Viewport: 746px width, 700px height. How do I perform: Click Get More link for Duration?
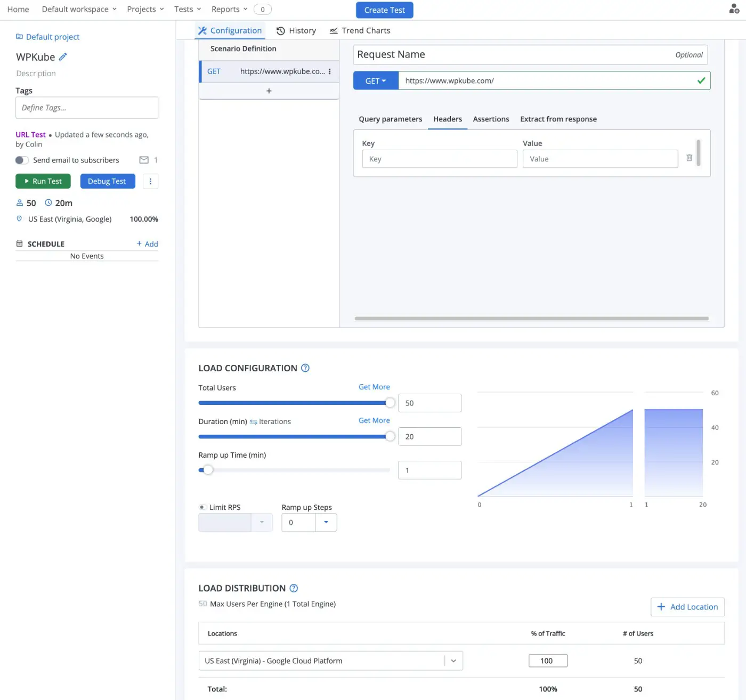coord(374,420)
